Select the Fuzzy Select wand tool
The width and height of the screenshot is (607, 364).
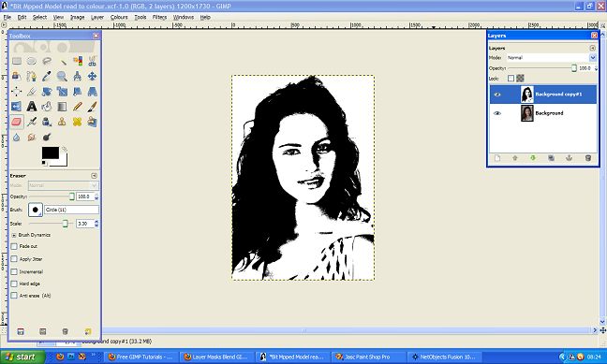(x=62, y=61)
